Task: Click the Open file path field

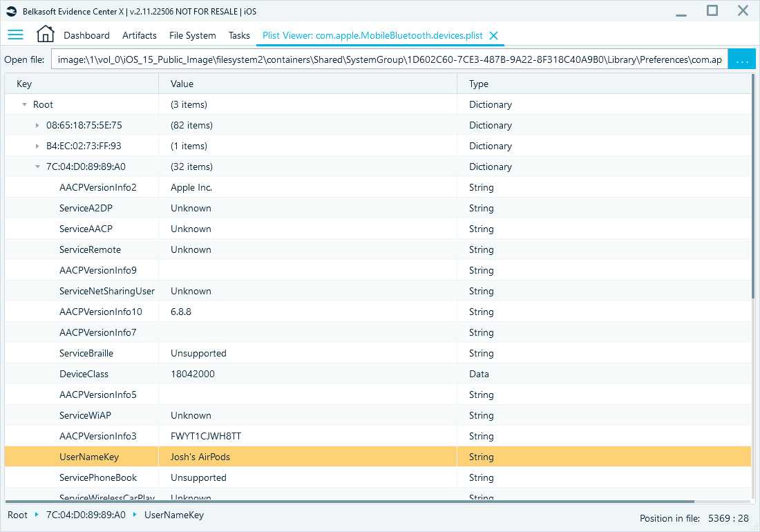Action: [389, 59]
